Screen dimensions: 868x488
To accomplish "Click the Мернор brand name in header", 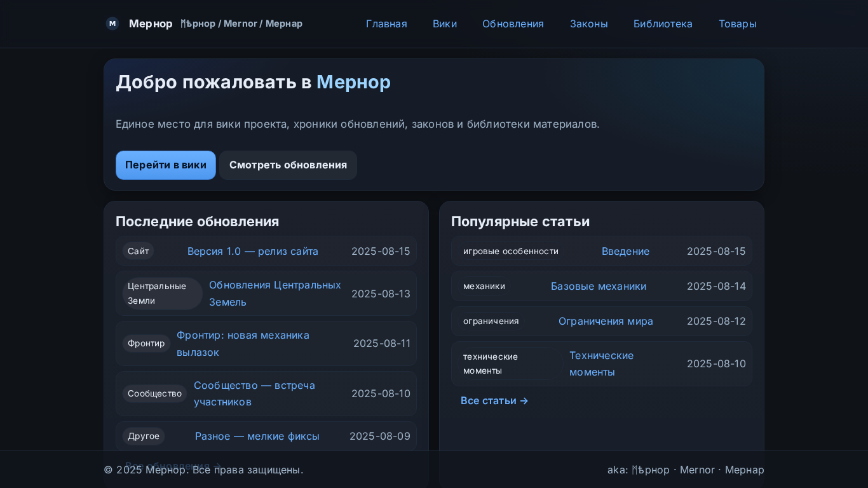I will tap(151, 24).
